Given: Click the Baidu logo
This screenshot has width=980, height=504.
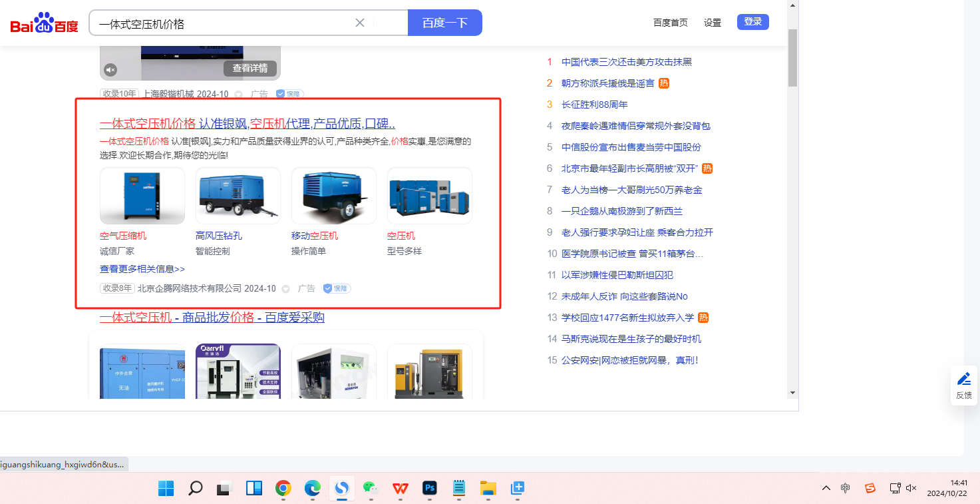Looking at the screenshot, I should click(44, 23).
